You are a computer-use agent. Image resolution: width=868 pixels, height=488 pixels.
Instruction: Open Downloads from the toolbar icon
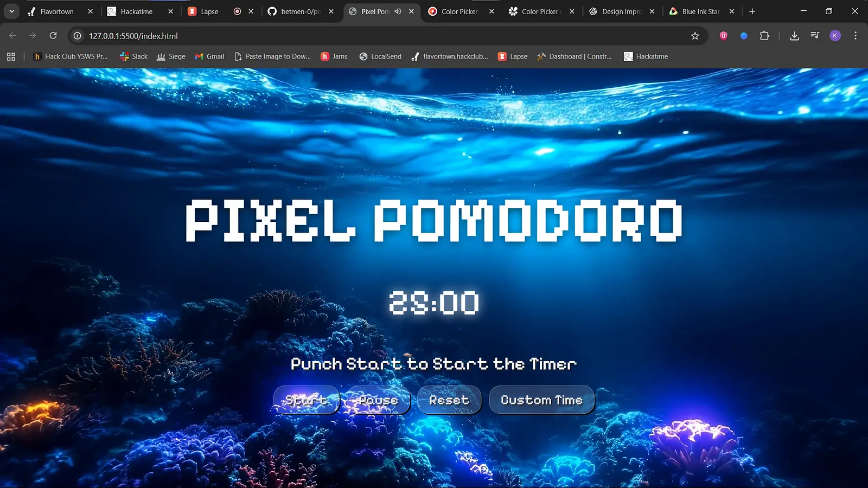coord(794,36)
